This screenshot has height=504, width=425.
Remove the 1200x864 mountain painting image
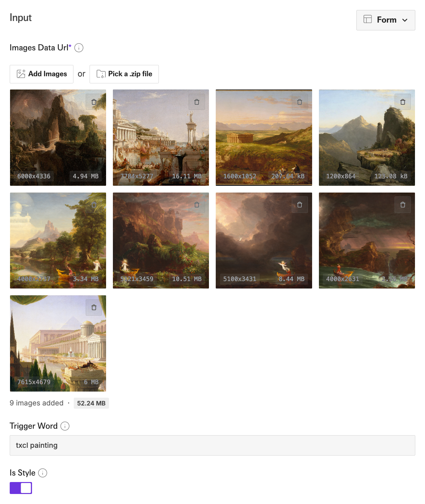point(403,102)
